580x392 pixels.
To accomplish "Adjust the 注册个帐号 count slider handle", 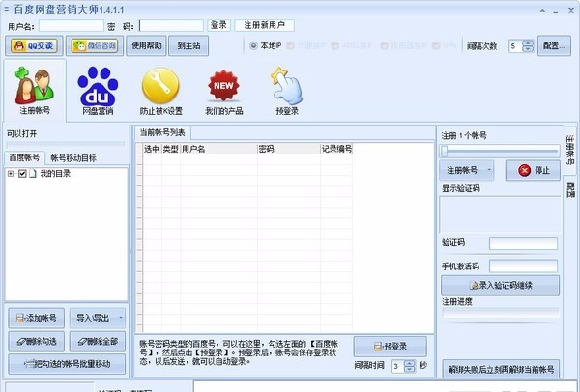I will [445, 151].
